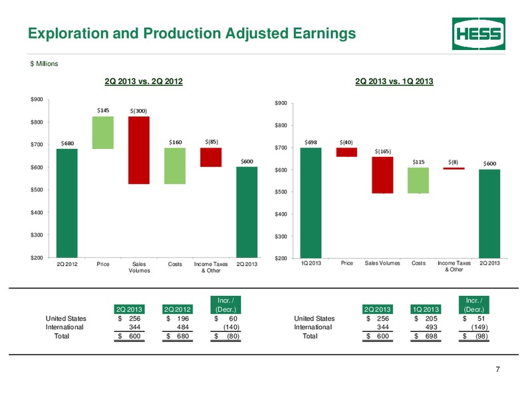The width and height of the screenshot is (532, 399).
Task: Click the "(149)" decrease cell
Action: 479,327
